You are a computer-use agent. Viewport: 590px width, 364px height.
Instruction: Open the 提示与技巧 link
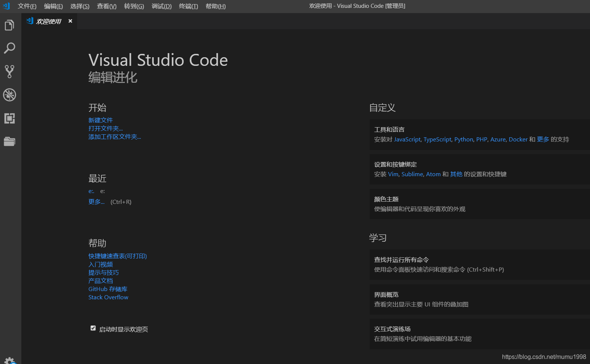[104, 272]
